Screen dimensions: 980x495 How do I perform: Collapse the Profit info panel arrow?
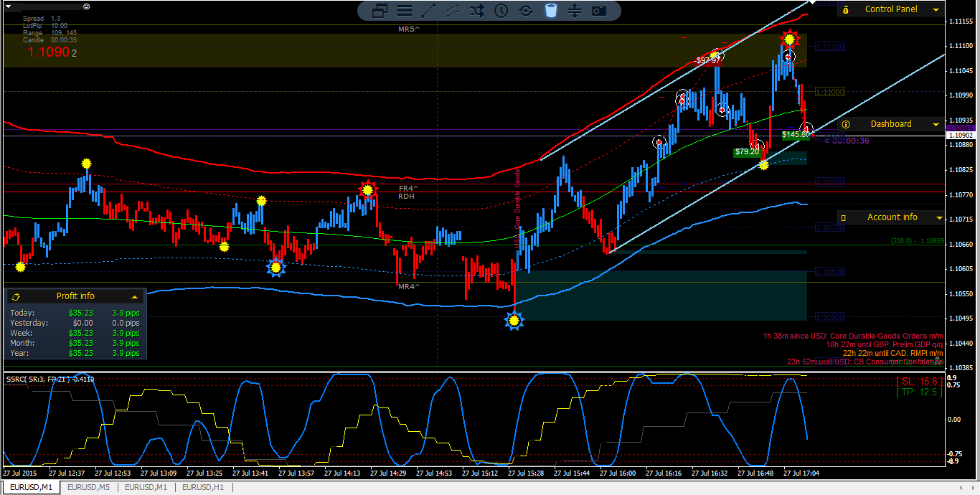click(x=134, y=296)
